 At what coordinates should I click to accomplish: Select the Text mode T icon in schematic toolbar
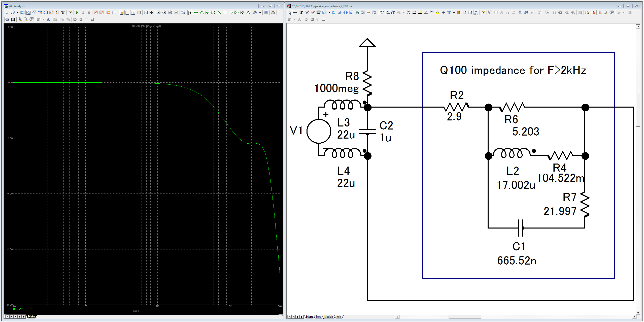click(301, 13)
